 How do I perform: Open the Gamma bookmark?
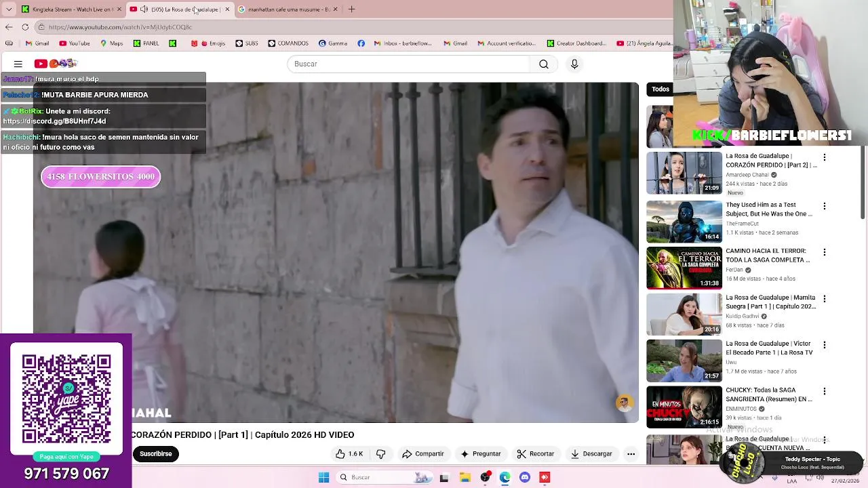pos(333,43)
